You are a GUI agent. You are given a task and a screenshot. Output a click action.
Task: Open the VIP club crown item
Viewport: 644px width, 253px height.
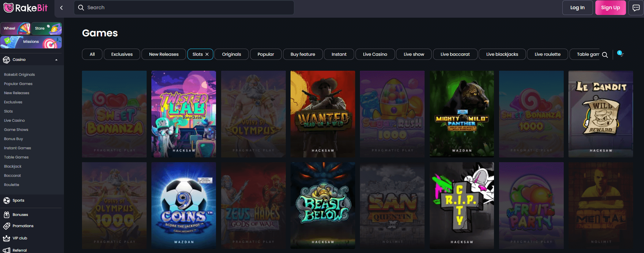point(19,238)
